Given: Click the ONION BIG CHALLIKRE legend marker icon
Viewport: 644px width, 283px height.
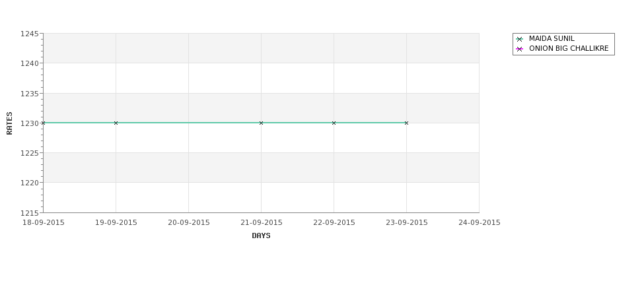Looking at the screenshot, I should (520, 49).
